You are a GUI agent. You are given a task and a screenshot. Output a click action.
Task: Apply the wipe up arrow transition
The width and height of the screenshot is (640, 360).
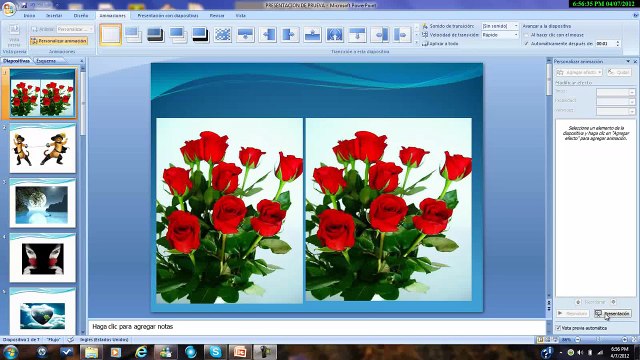312,35
